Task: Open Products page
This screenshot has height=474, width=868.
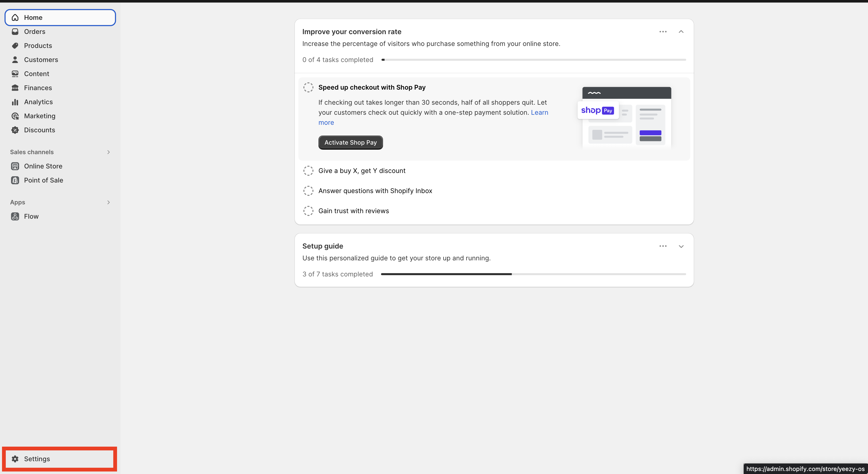Action: click(x=60, y=45)
